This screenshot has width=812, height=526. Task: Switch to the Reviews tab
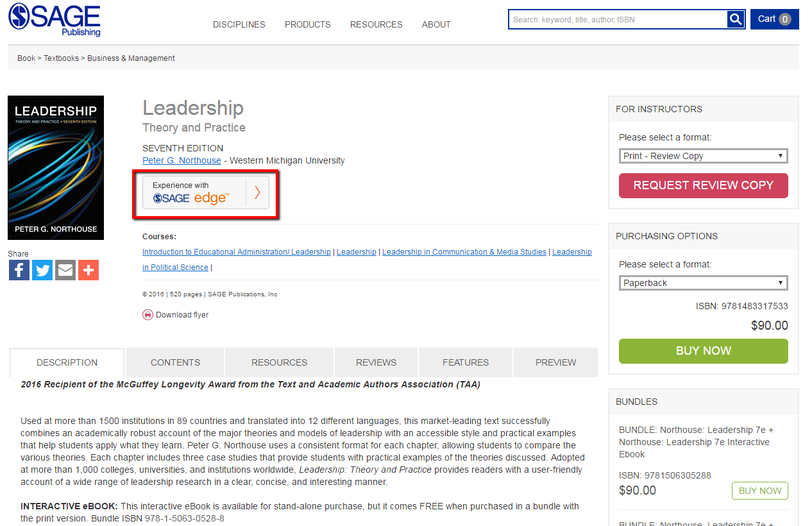coord(376,362)
